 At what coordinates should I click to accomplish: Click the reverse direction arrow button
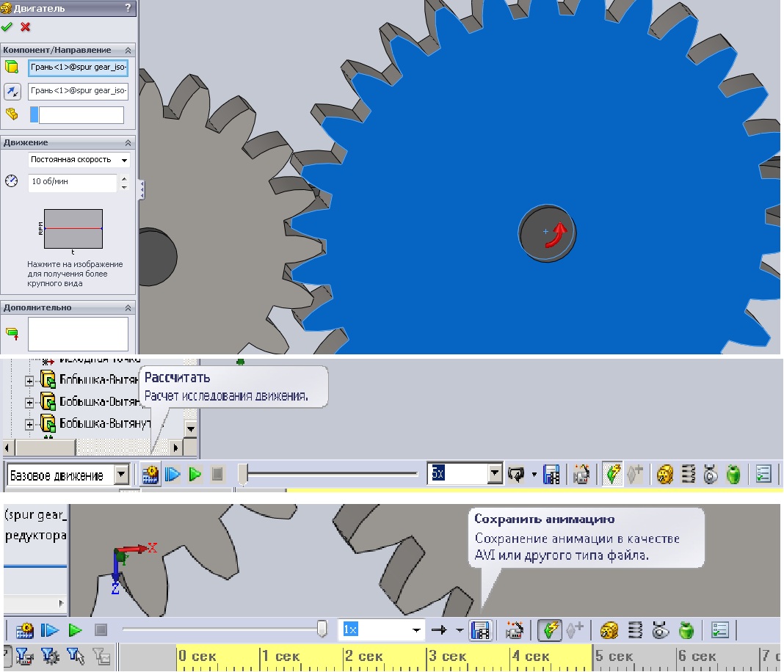pos(12,92)
